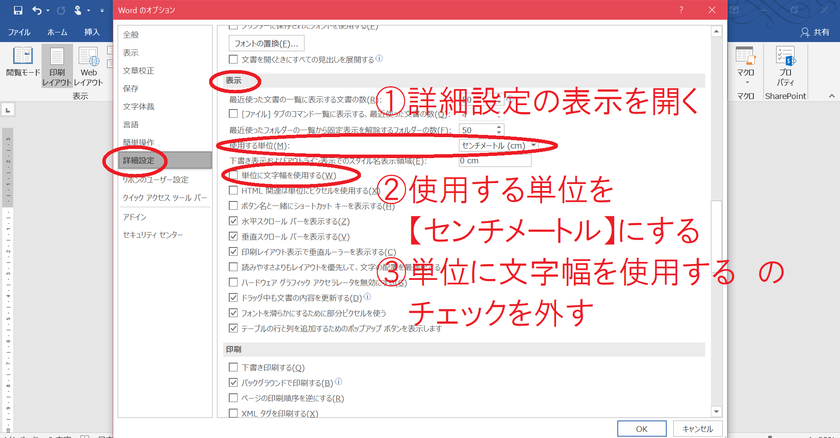This screenshot has width=840, height=438.
Task: Toggle ハードウェア グラフィック アクセラレータを無効にする checkbox
Action: 233,282
